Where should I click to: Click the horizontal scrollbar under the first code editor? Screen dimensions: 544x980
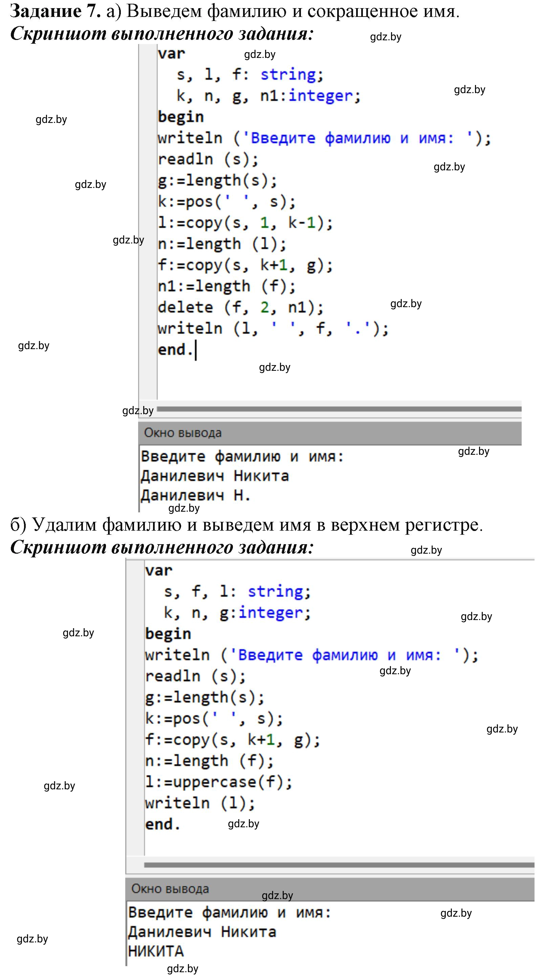tap(339, 409)
